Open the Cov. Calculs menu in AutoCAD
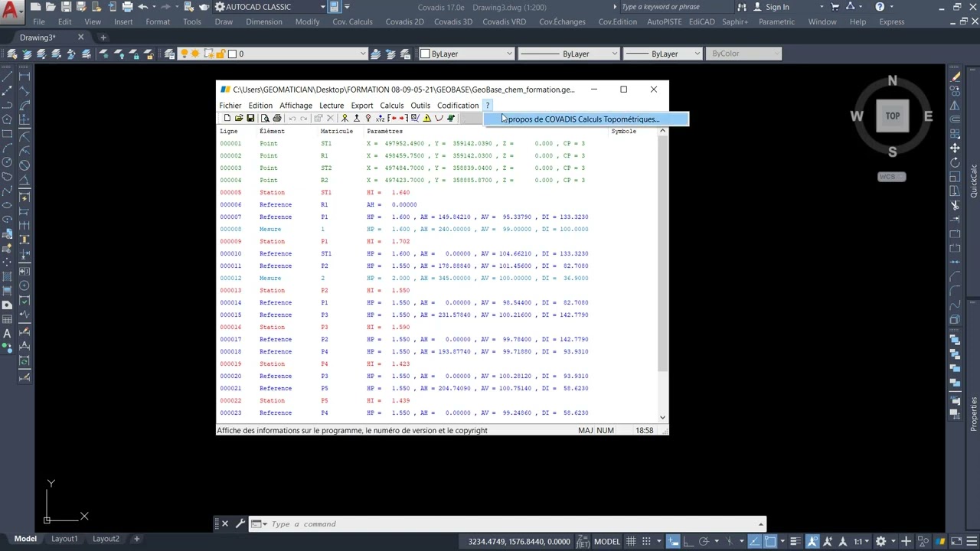This screenshot has width=980, height=551. coord(352,21)
